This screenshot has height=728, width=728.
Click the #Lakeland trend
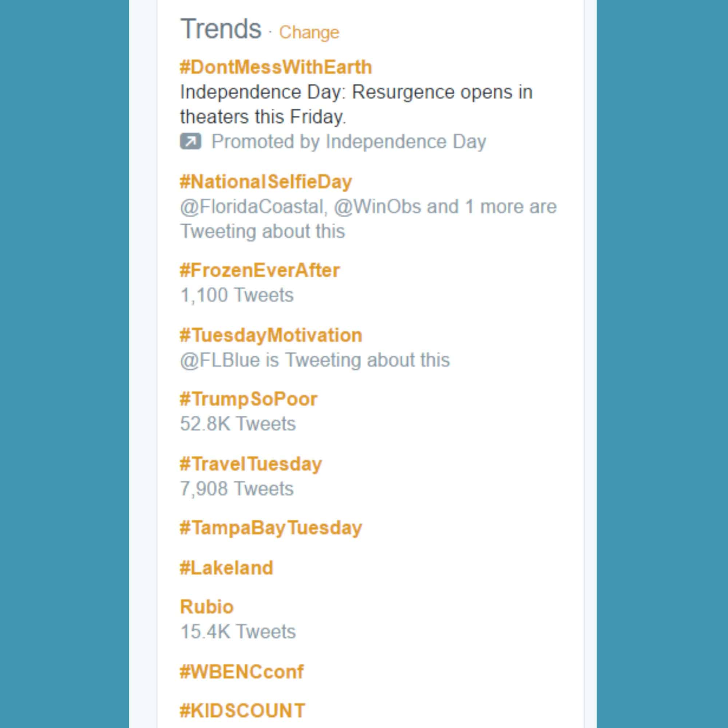coord(226,568)
